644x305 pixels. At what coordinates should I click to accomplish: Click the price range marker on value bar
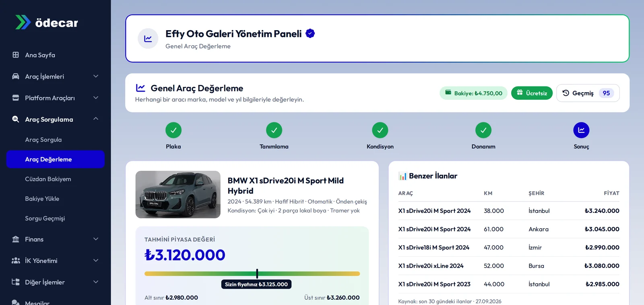tap(257, 274)
